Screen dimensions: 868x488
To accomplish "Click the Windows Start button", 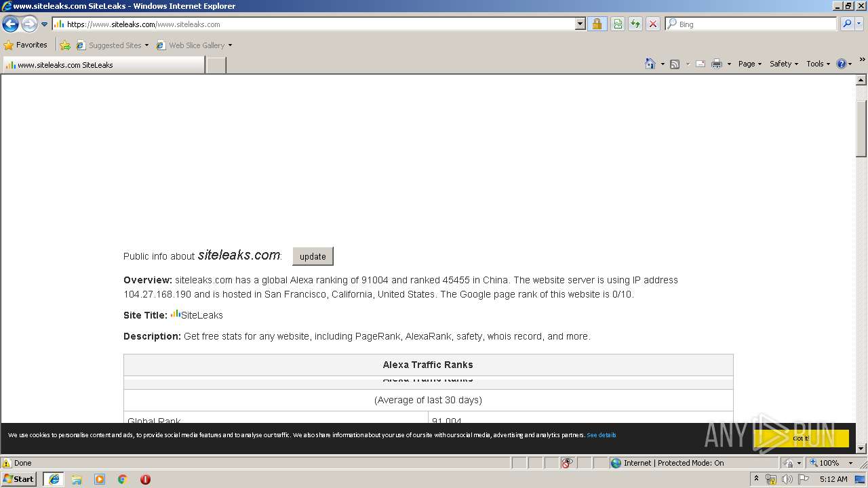I will click(19, 479).
